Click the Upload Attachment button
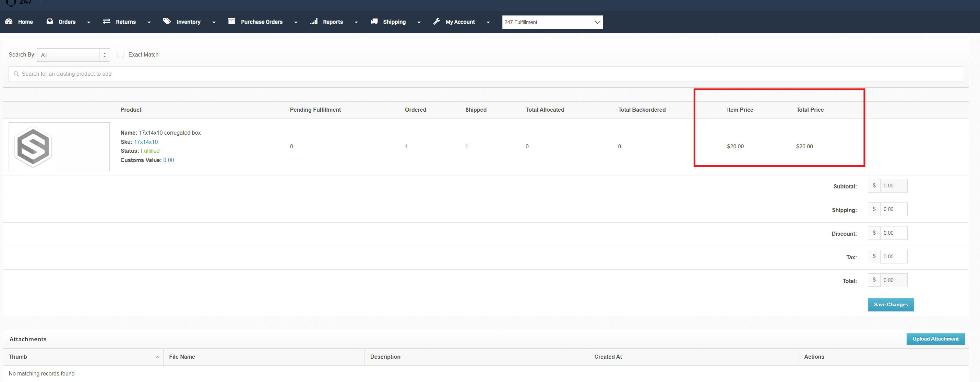The width and height of the screenshot is (980, 382). tap(935, 339)
